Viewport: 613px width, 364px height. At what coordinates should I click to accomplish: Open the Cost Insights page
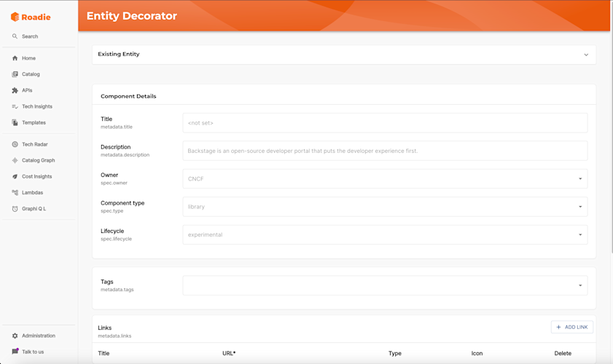point(36,176)
